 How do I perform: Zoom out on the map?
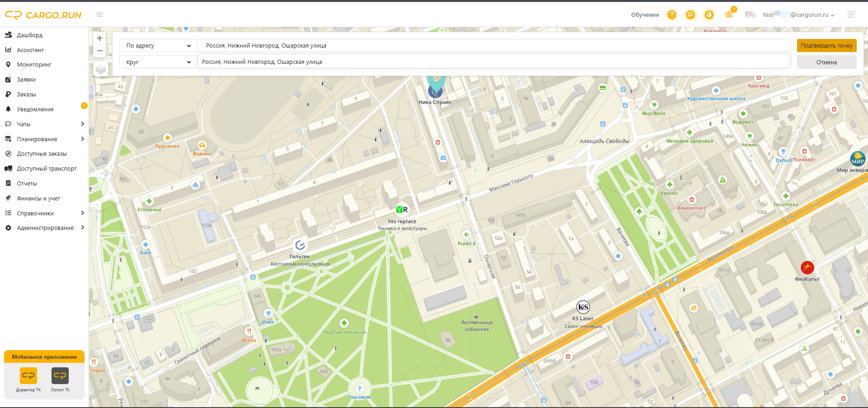(x=100, y=51)
